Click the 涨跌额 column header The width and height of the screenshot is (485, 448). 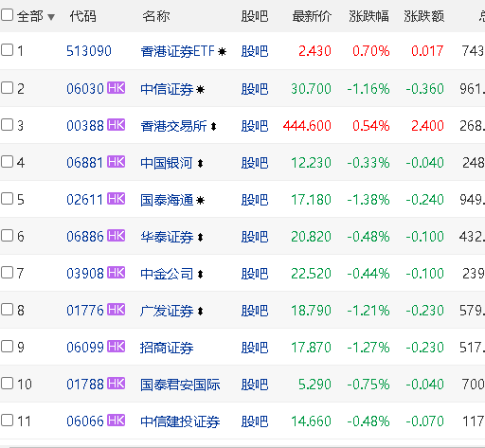pos(424,16)
